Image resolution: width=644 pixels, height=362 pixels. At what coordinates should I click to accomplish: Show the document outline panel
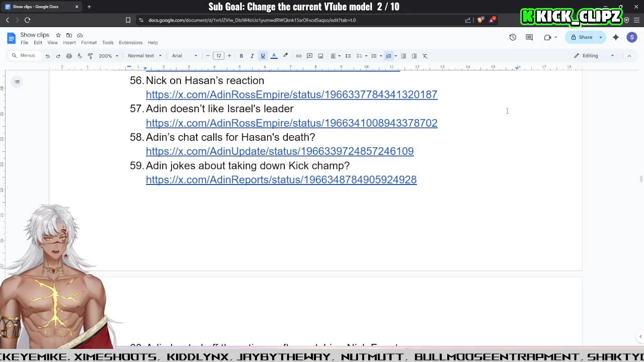coord(17,81)
